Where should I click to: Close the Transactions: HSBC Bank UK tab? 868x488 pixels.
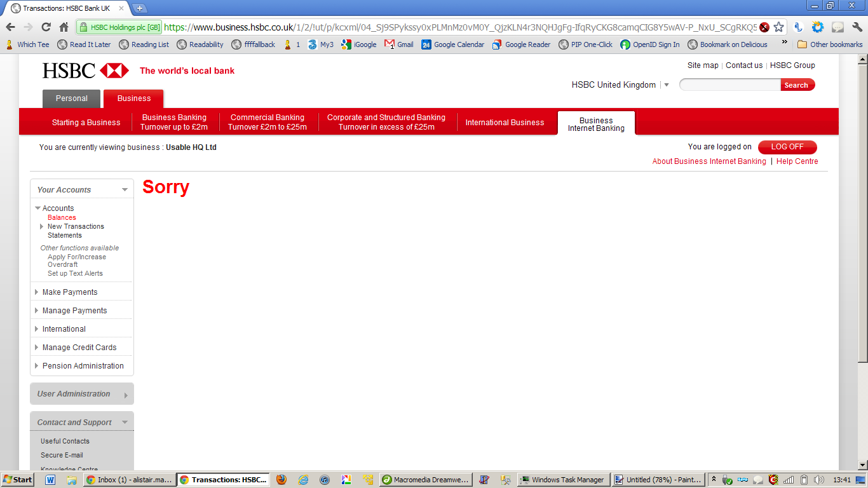pyautogui.click(x=121, y=8)
